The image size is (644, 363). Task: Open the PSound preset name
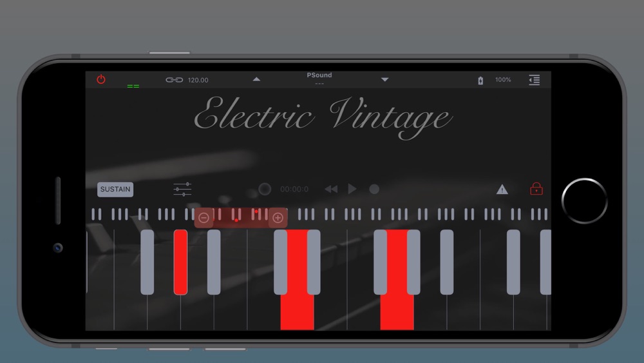click(319, 75)
